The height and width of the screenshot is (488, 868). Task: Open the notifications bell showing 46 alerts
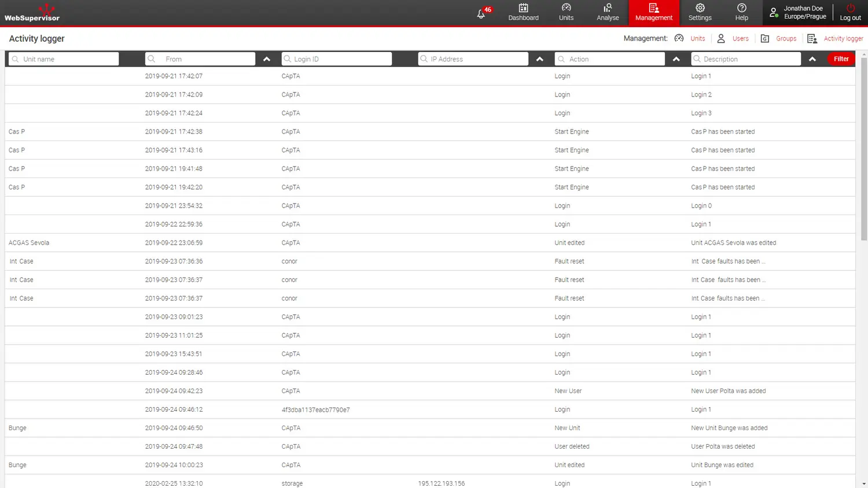pyautogui.click(x=481, y=13)
